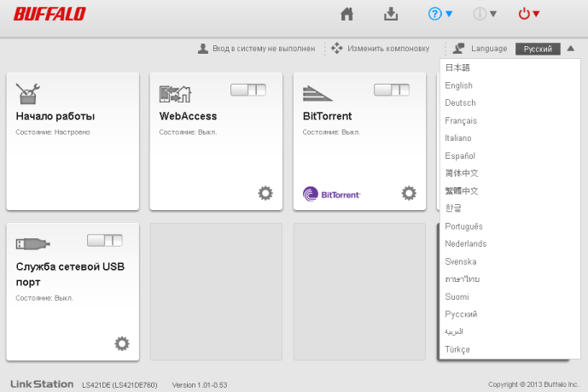Open WebAccess settings gear

pyautogui.click(x=265, y=193)
